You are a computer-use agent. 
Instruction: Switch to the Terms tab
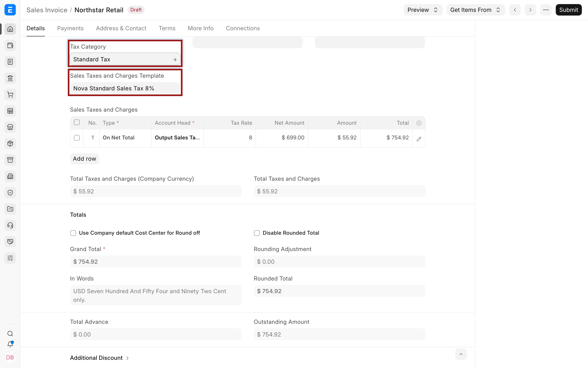(x=167, y=28)
